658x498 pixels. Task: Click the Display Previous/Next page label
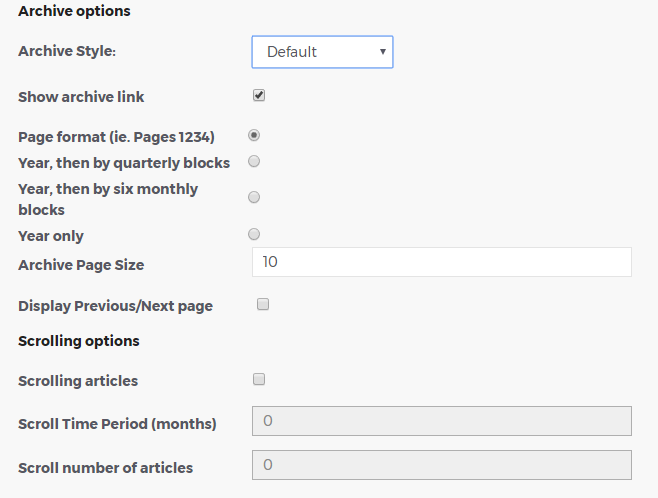115,306
